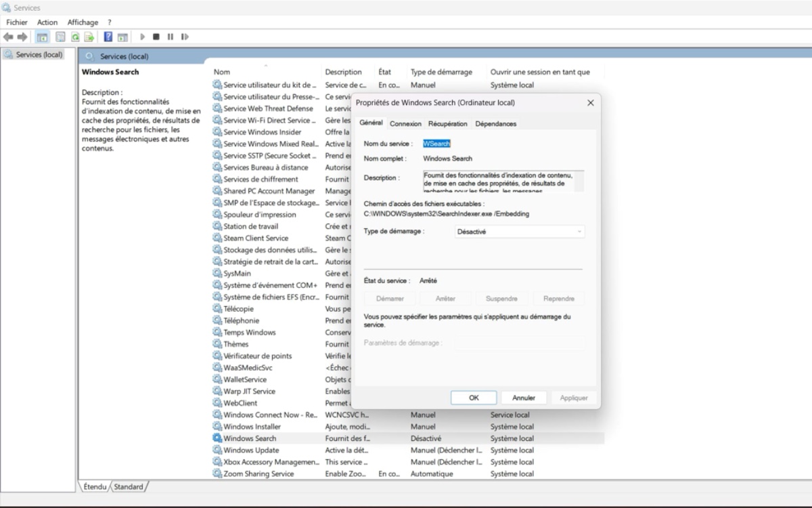The width and height of the screenshot is (812, 508).
Task: Open the Type de démarrage dropdown
Action: click(518, 232)
